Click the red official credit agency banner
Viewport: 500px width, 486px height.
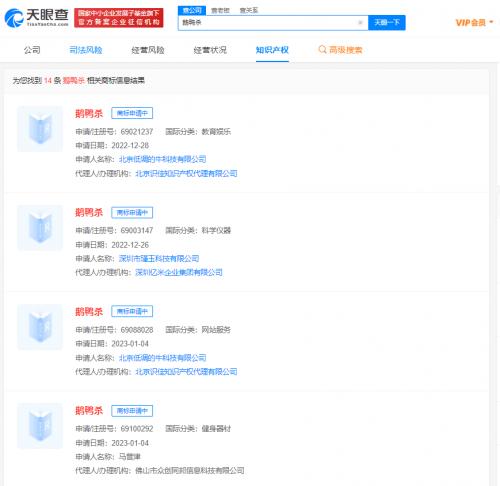coord(119,18)
